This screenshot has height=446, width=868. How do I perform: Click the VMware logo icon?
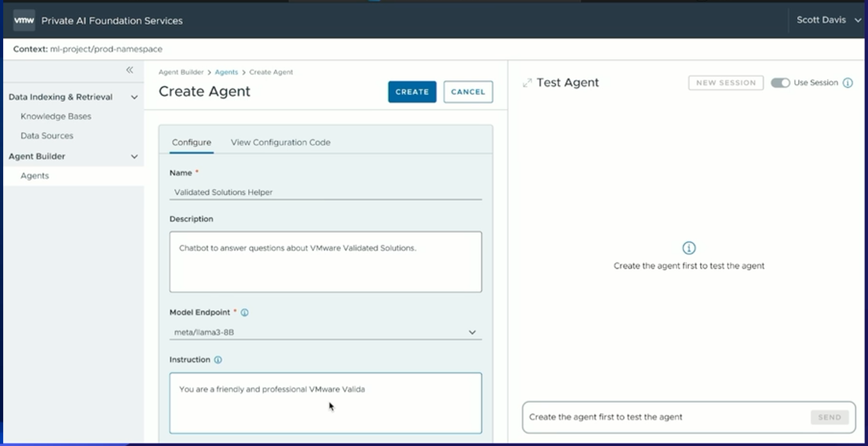[x=24, y=21]
